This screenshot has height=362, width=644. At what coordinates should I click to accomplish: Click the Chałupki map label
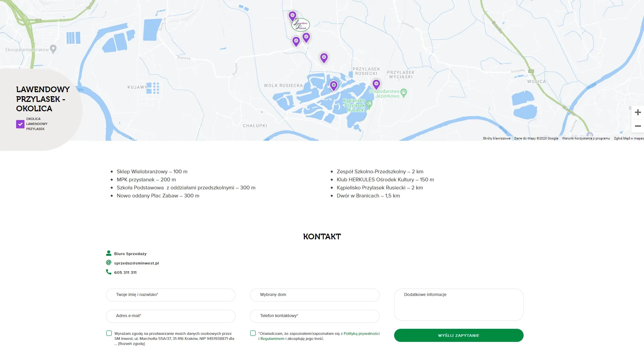(255, 126)
